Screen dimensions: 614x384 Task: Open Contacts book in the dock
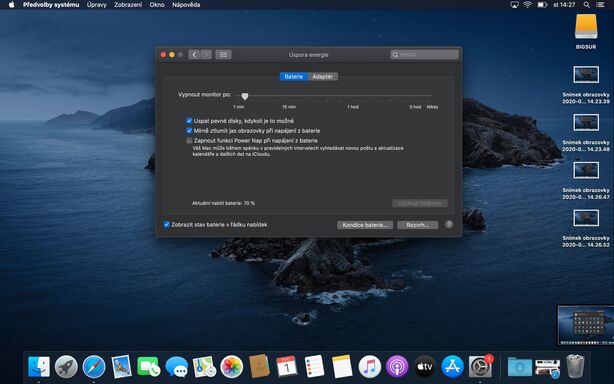[259, 367]
